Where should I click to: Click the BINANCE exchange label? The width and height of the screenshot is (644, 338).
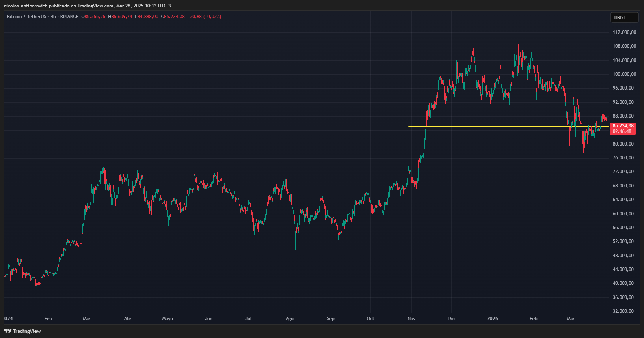click(x=69, y=17)
